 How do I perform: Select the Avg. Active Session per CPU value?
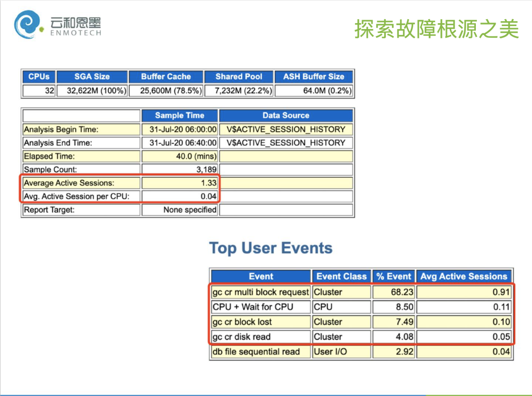(179, 197)
